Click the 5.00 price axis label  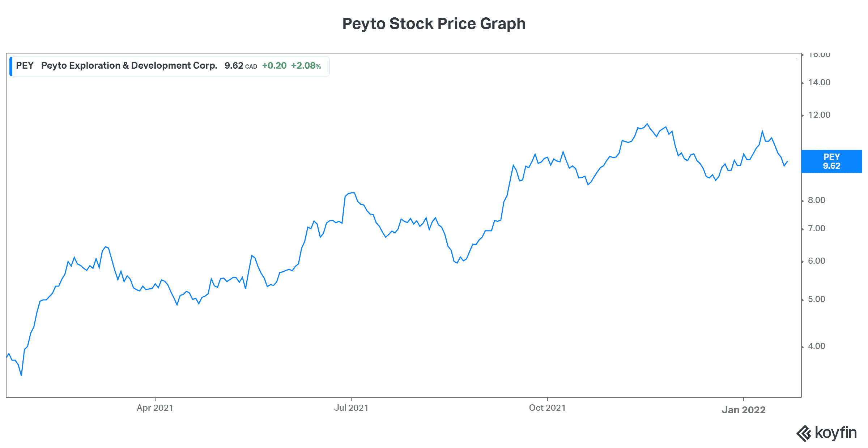tap(817, 300)
